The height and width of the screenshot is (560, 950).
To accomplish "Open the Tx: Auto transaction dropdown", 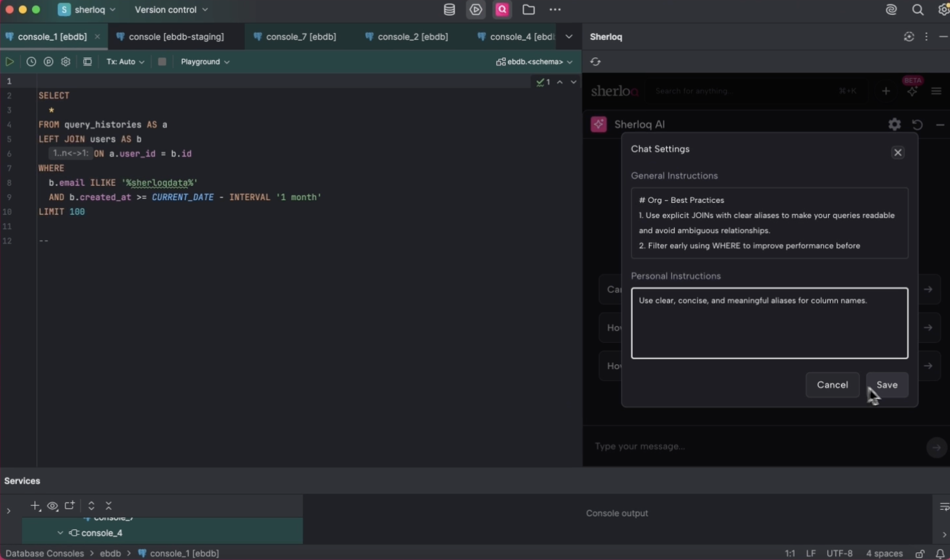I will (x=125, y=62).
